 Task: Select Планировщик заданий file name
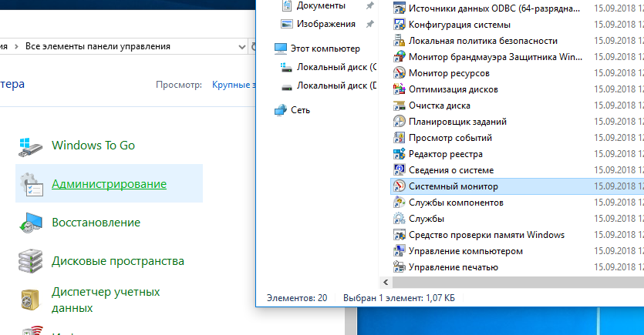(457, 122)
